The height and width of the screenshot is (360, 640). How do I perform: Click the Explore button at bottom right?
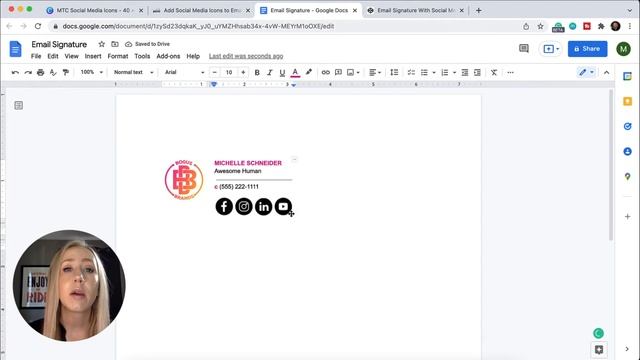click(599, 350)
